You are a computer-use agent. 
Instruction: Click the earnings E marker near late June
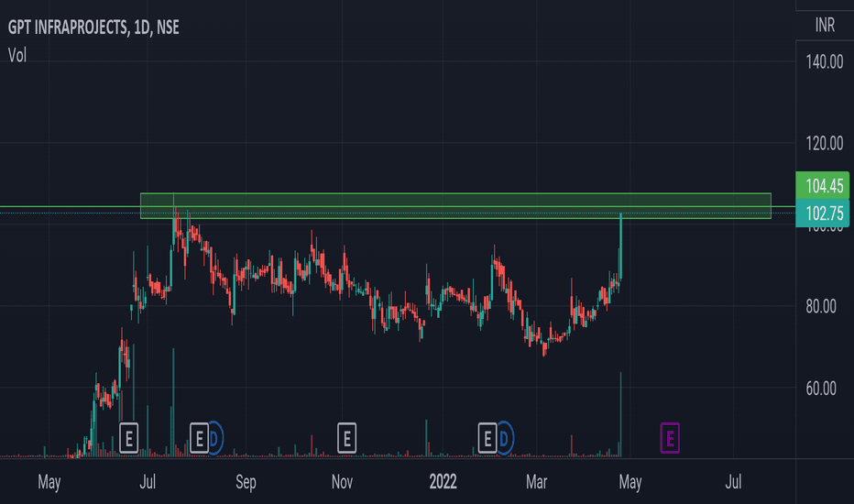128,438
